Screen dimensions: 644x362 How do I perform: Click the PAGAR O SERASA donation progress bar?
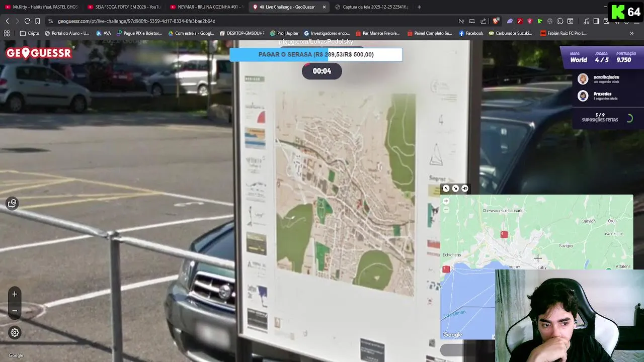click(316, 54)
